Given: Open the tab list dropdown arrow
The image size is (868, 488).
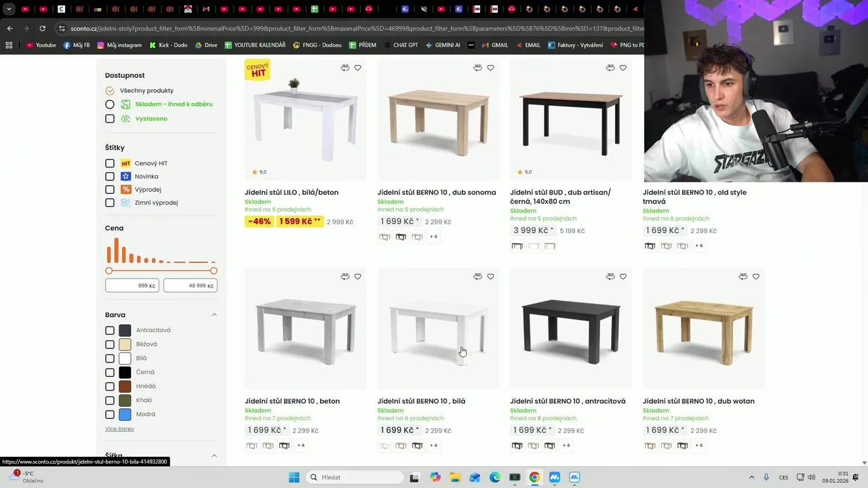Looking at the screenshot, I should tap(9, 9).
